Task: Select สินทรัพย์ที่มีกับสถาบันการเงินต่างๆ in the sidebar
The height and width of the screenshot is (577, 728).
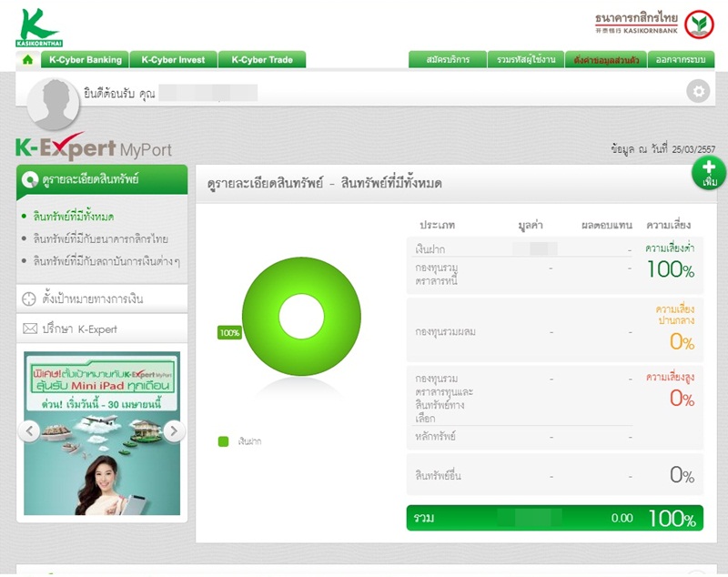Action: 106,261
